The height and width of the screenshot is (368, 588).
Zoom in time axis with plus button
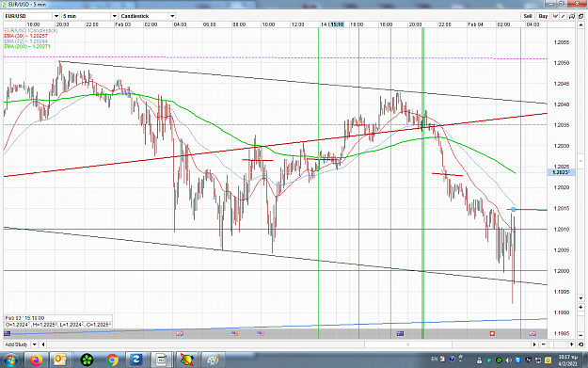click(x=572, y=344)
